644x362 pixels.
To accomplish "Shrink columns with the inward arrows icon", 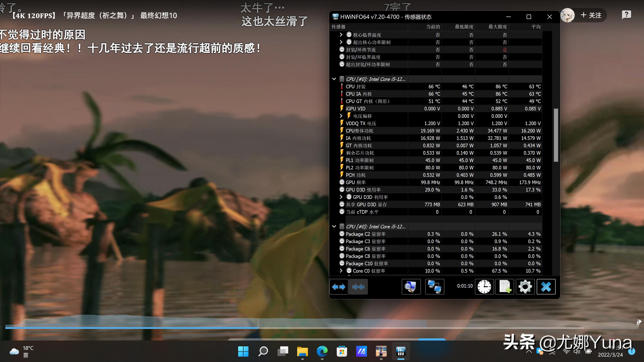I will (x=358, y=286).
